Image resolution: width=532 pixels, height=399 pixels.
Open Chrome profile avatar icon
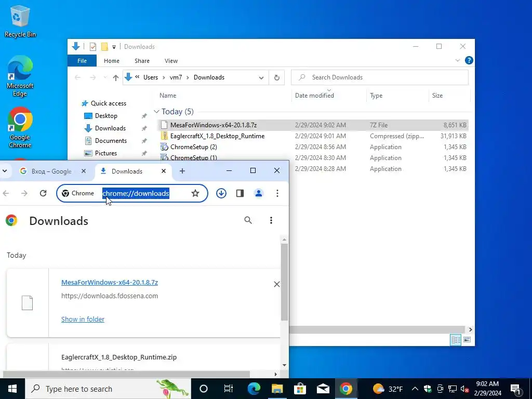(x=259, y=193)
